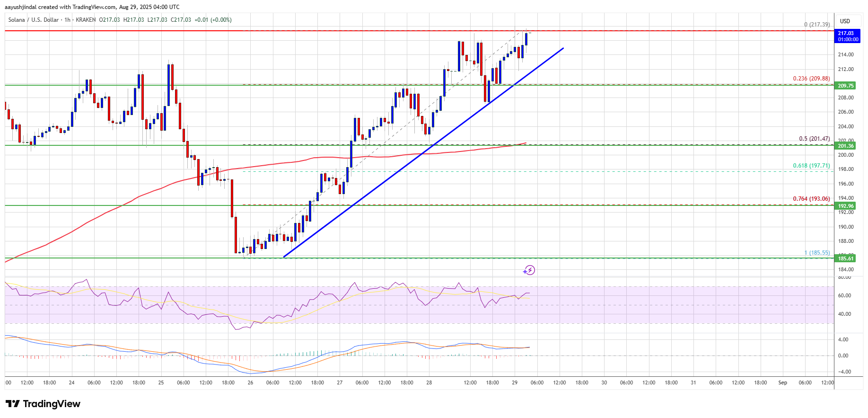This screenshot has width=868, height=418.
Task: Select the 0.618 (197.71) Fibonacci level label
Action: (x=811, y=166)
